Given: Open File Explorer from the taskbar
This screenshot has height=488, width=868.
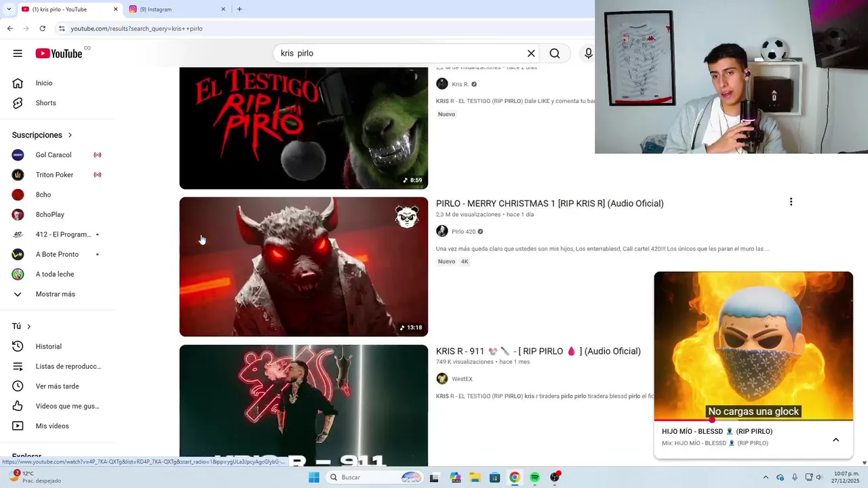Looking at the screenshot, I should (x=475, y=477).
